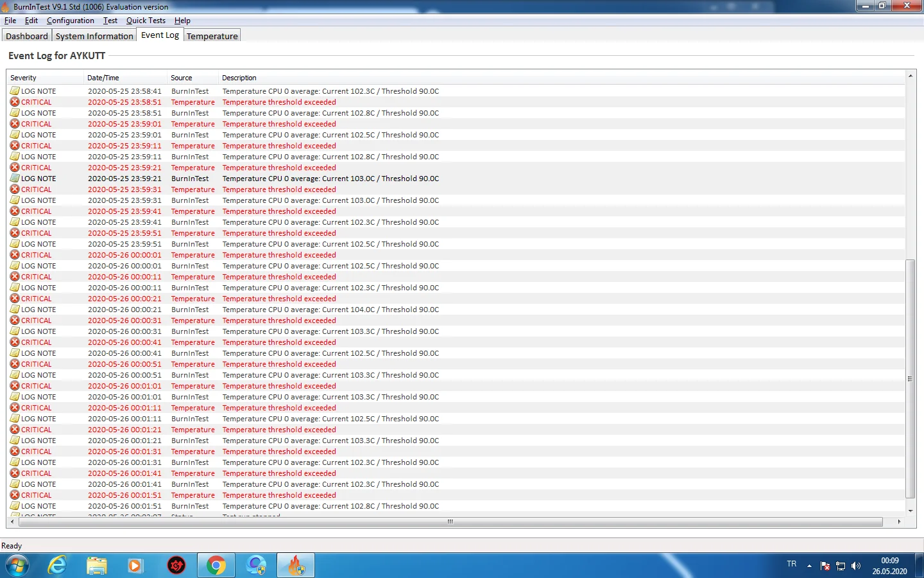Show hidden system tray icons
924x578 pixels.
809,566
